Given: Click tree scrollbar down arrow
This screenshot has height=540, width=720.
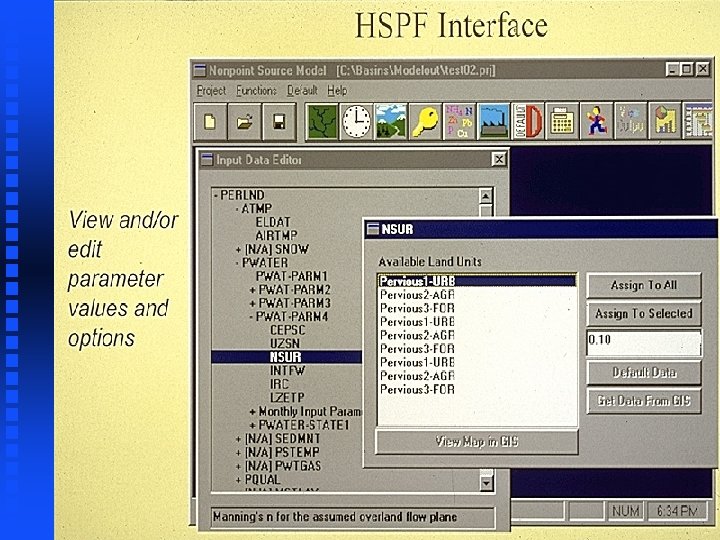Looking at the screenshot, I should pos(486,483).
